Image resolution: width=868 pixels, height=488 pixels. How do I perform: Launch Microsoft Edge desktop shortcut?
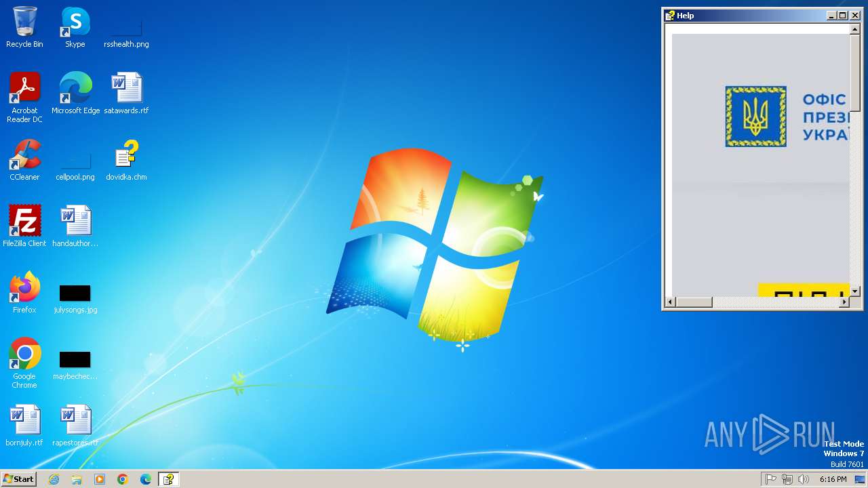tap(75, 93)
